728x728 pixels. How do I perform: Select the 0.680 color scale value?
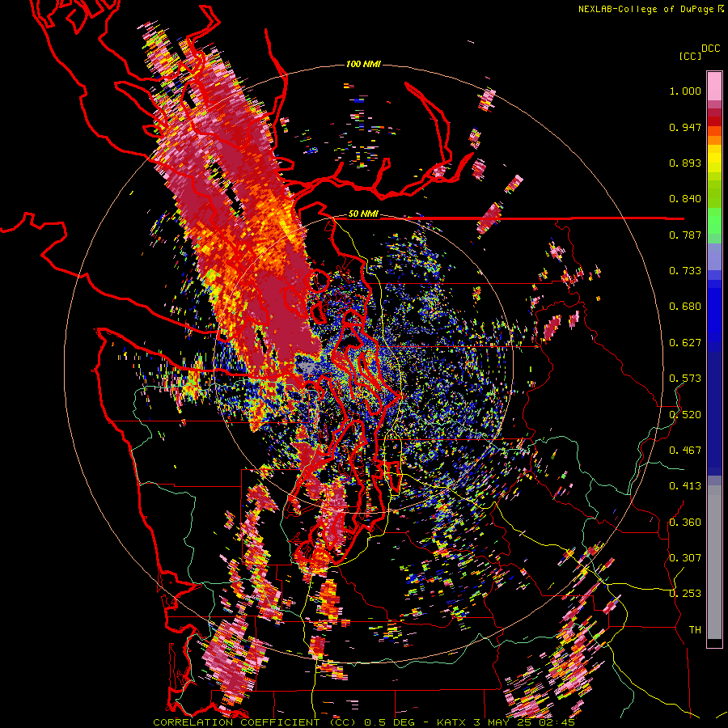(685, 307)
